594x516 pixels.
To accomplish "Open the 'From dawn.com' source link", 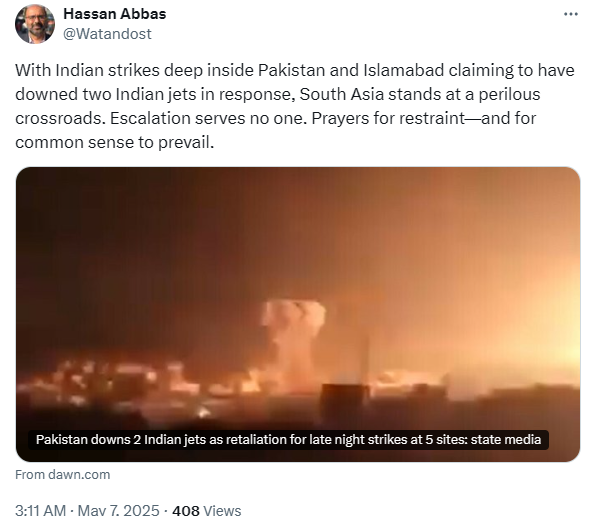I will tap(63, 474).
